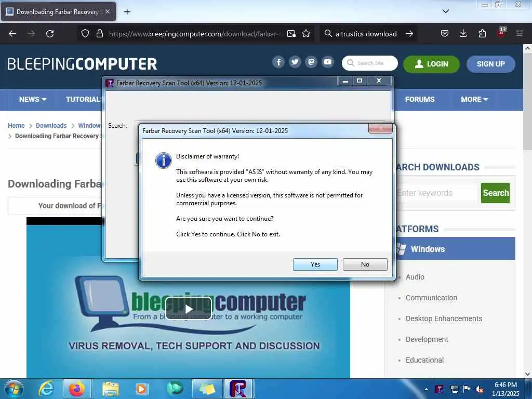Open the Development category
Image resolution: width=532 pixels, height=399 pixels.
click(427, 339)
